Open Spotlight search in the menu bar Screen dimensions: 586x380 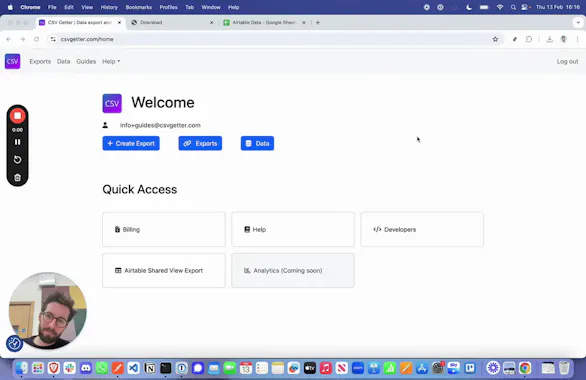coord(513,7)
